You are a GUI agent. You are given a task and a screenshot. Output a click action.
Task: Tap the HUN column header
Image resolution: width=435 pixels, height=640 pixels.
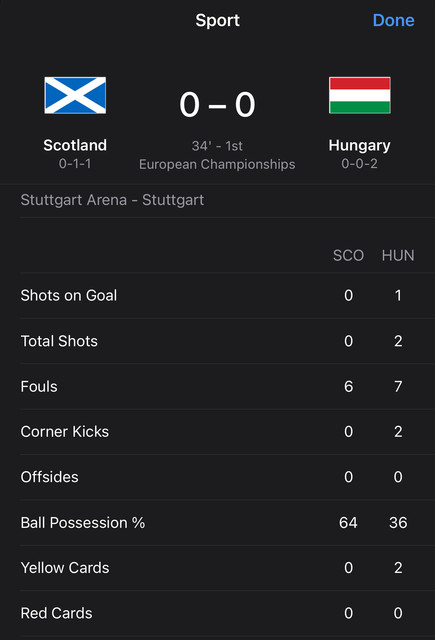click(398, 256)
